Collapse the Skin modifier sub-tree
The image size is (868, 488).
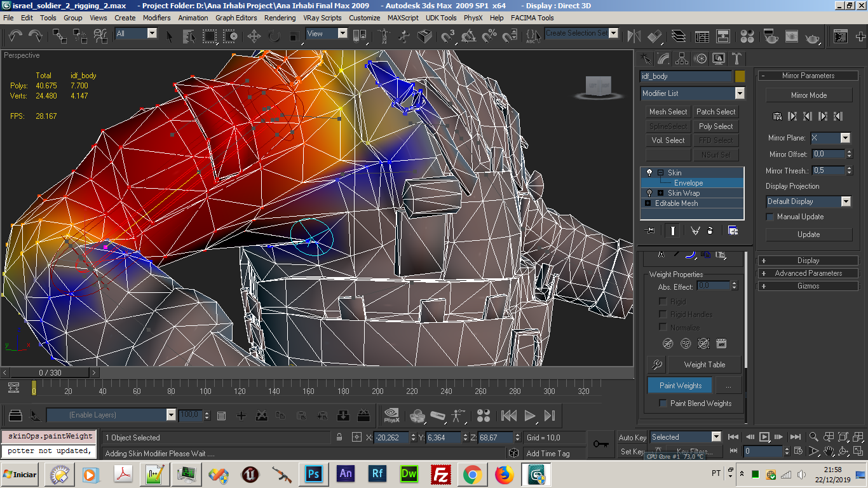pyautogui.click(x=660, y=173)
